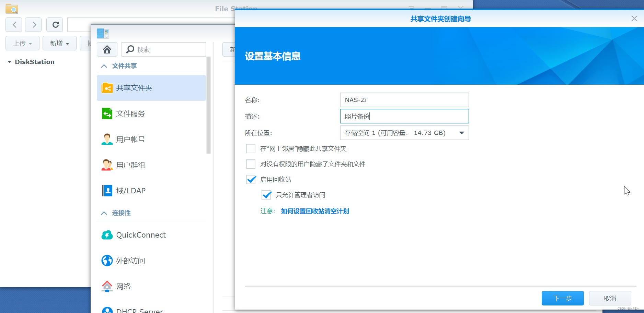Screen dimensions: 644x313
Task: Click the 下一步 button
Action: (563, 298)
